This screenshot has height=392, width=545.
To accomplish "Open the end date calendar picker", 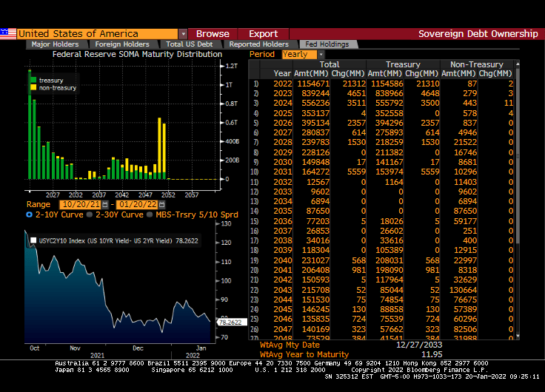I will tap(163, 204).
